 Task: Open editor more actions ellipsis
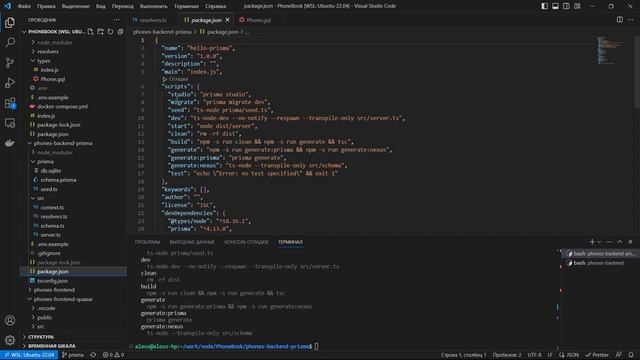tap(630, 20)
